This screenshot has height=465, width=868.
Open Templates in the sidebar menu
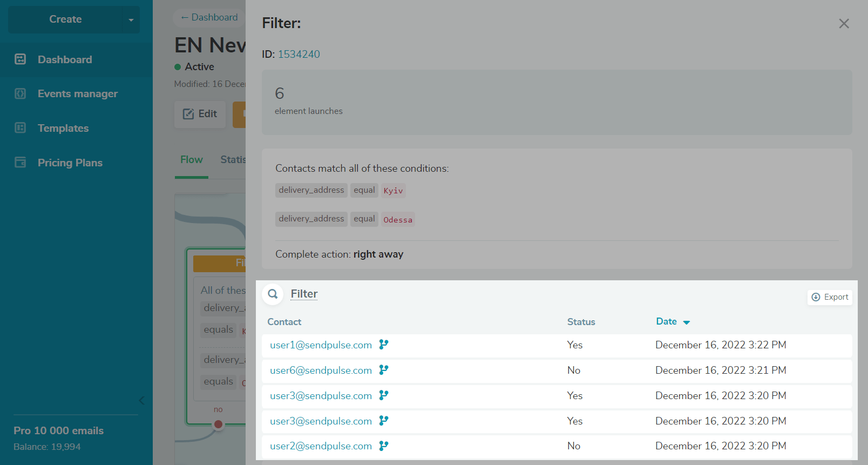(63, 129)
